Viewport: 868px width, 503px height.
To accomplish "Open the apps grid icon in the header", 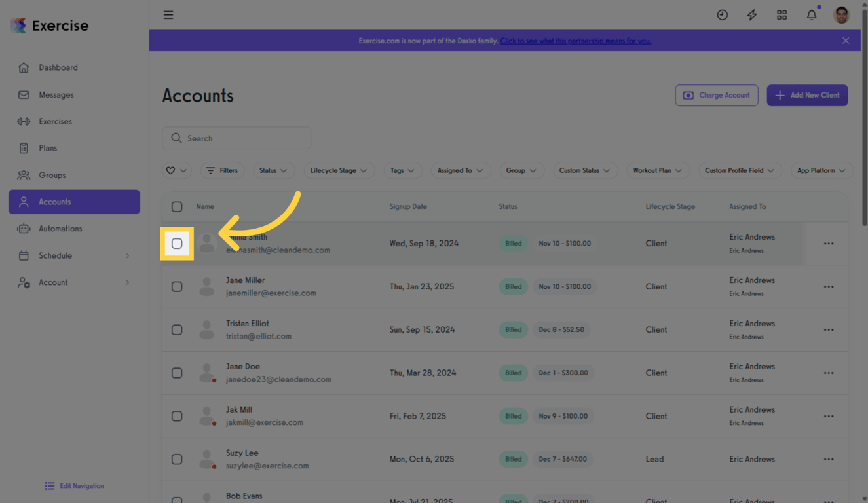I will (782, 14).
